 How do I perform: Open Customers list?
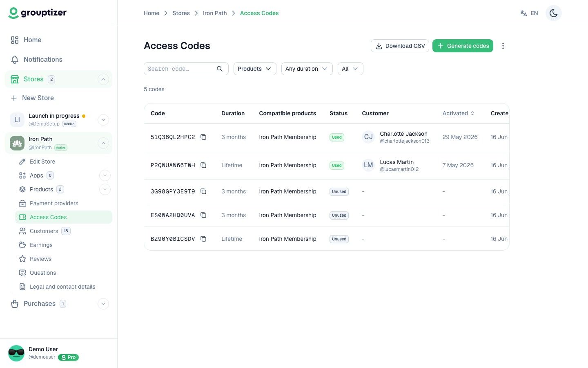click(64, 231)
